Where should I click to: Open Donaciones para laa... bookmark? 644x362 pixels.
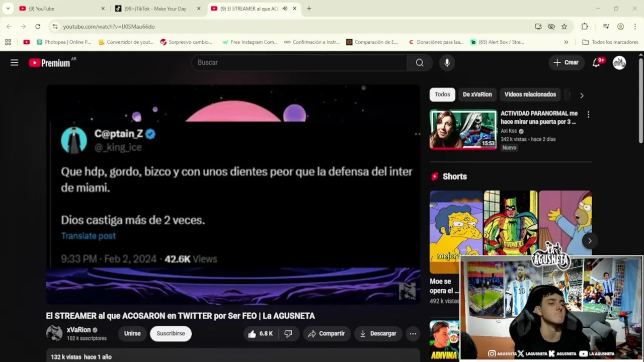pyautogui.click(x=436, y=42)
